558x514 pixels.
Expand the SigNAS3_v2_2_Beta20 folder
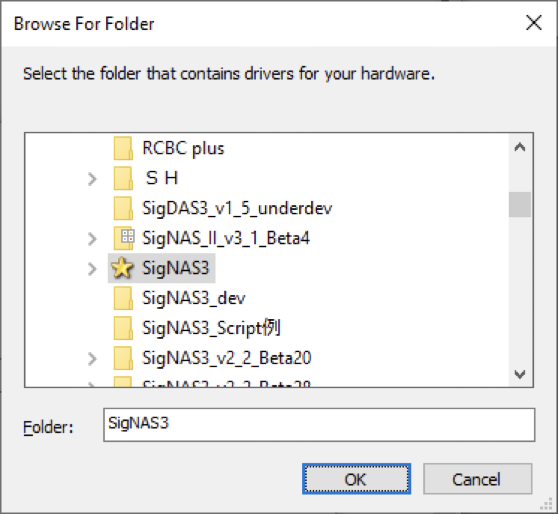[x=92, y=358]
